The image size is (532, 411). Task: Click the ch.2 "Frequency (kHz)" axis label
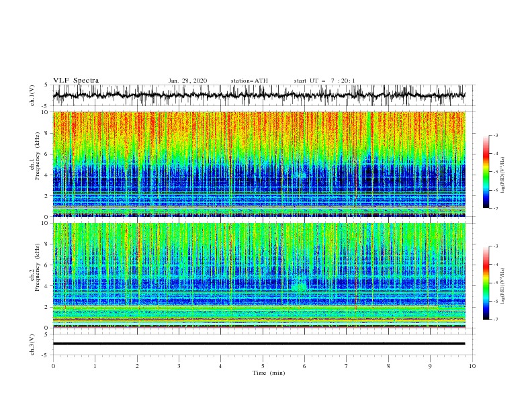[x=38, y=267]
